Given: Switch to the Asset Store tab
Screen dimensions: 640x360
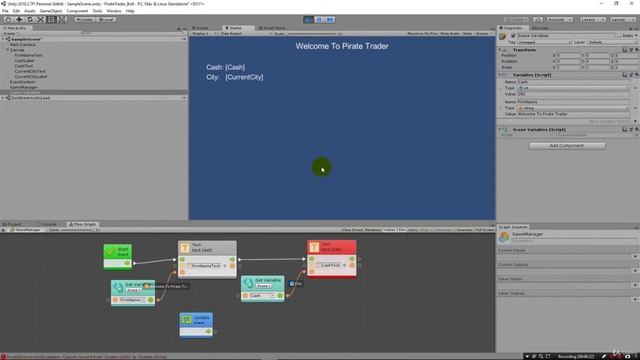Looking at the screenshot, I should 272,28.
